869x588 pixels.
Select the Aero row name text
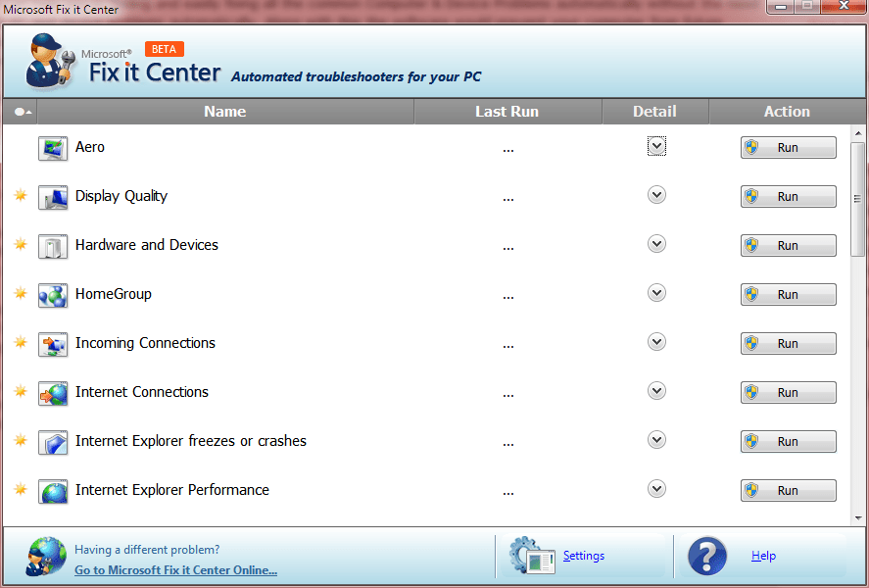(90, 147)
